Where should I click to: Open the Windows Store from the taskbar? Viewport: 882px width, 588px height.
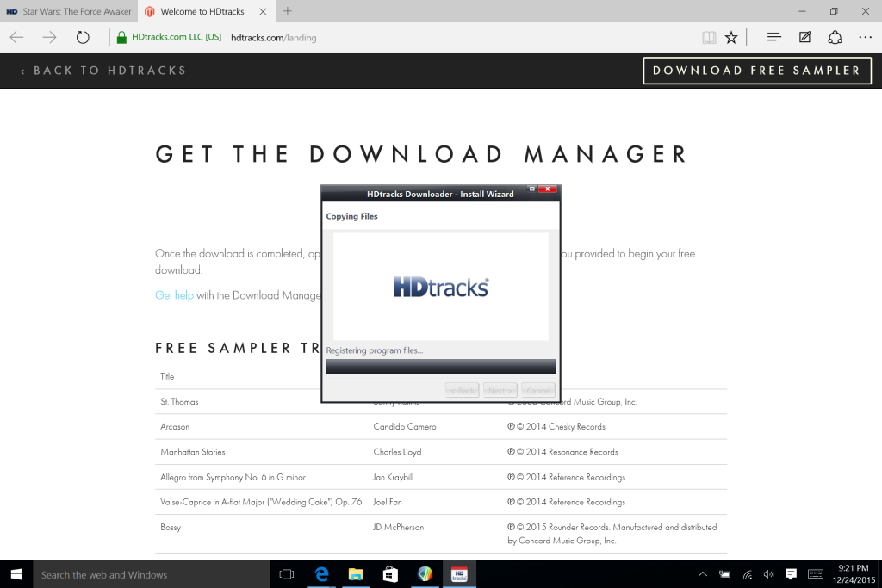390,574
